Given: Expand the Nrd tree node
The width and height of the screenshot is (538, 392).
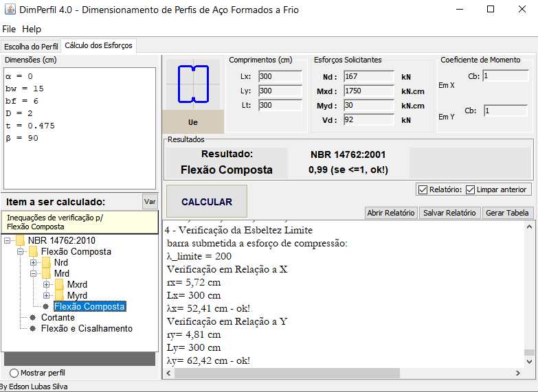Looking at the screenshot, I should 34,263.
